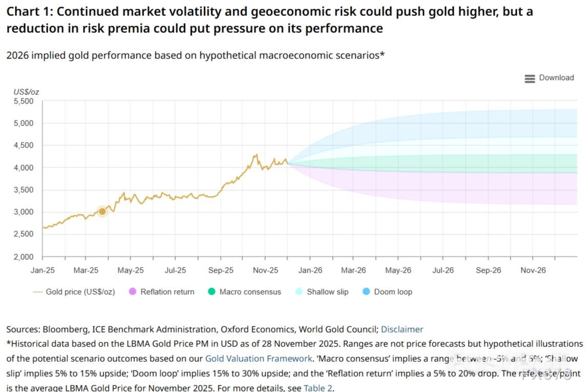
Task: Hide the Shallow slip series label
Action: click(x=327, y=292)
